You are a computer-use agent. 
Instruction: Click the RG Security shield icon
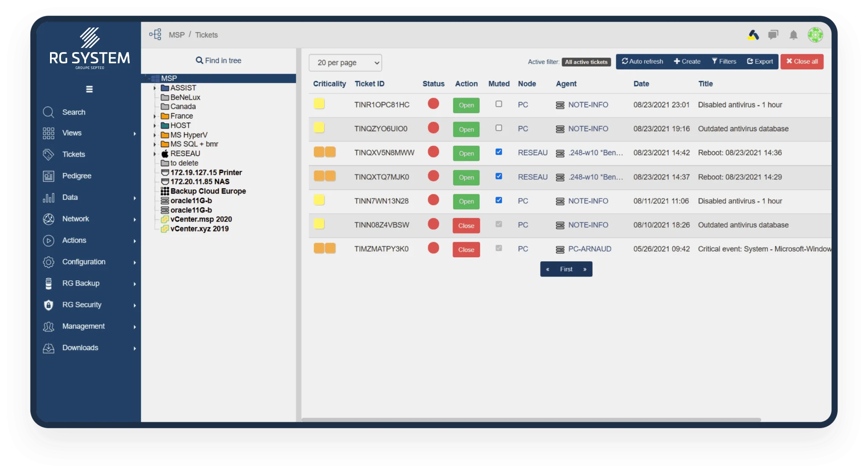click(x=48, y=305)
